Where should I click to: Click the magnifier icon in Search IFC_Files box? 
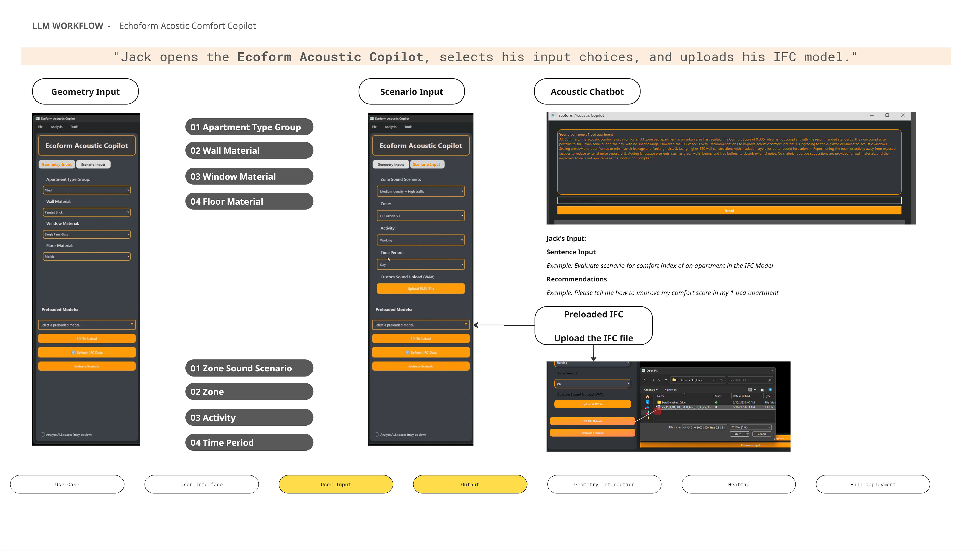770,380
